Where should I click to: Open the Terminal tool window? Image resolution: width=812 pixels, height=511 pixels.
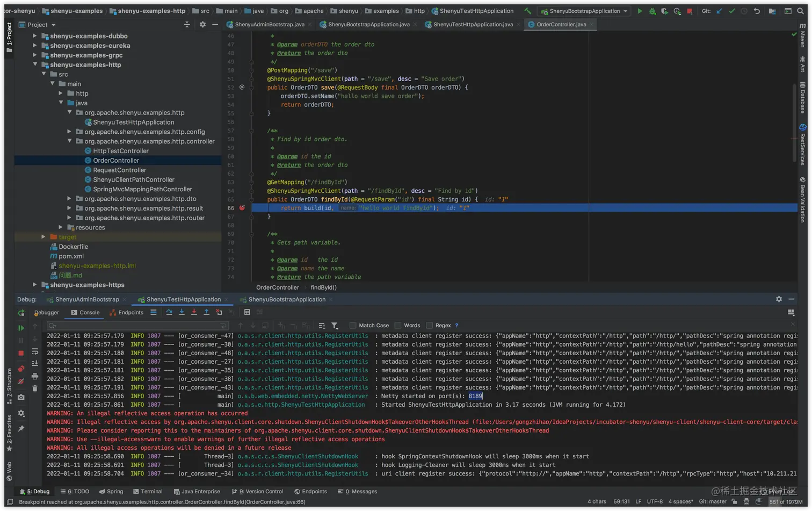coord(147,491)
